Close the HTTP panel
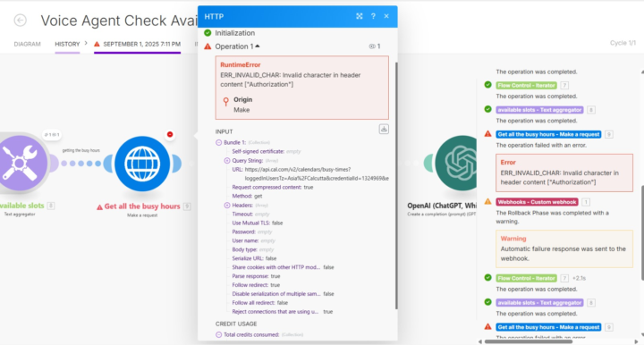644x345 pixels. tap(386, 16)
